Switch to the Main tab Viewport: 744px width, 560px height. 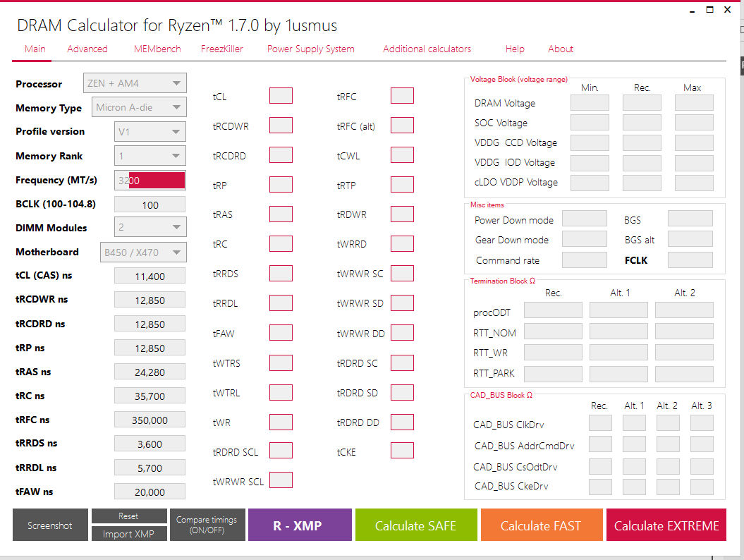click(x=35, y=49)
